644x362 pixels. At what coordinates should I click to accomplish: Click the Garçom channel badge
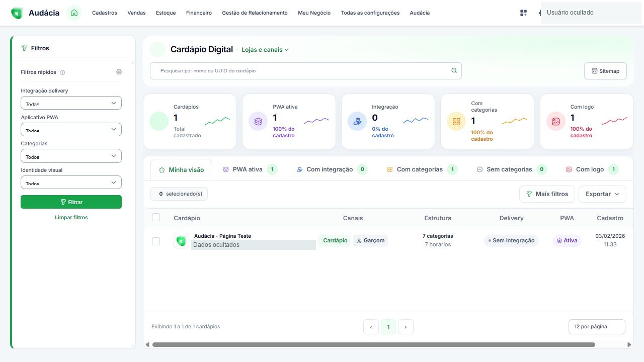pyautogui.click(x=370, y=241)
